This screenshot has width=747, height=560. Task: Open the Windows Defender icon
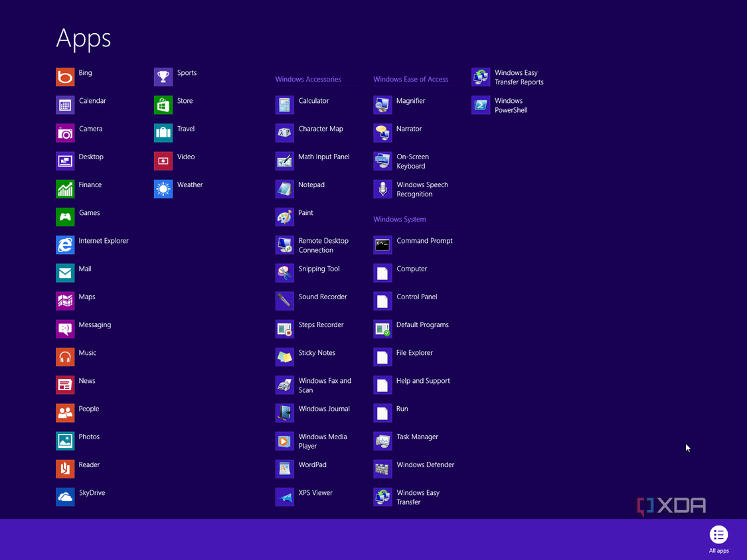(382, 469)
